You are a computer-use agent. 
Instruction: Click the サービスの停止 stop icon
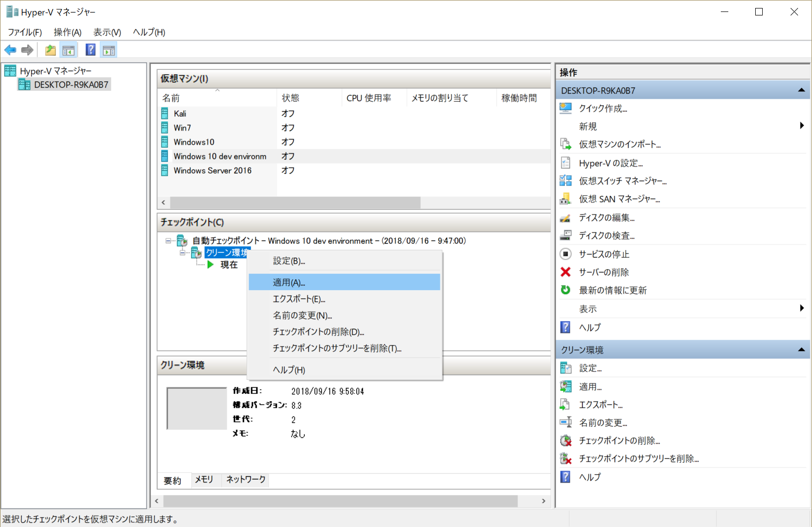(565, 254)
